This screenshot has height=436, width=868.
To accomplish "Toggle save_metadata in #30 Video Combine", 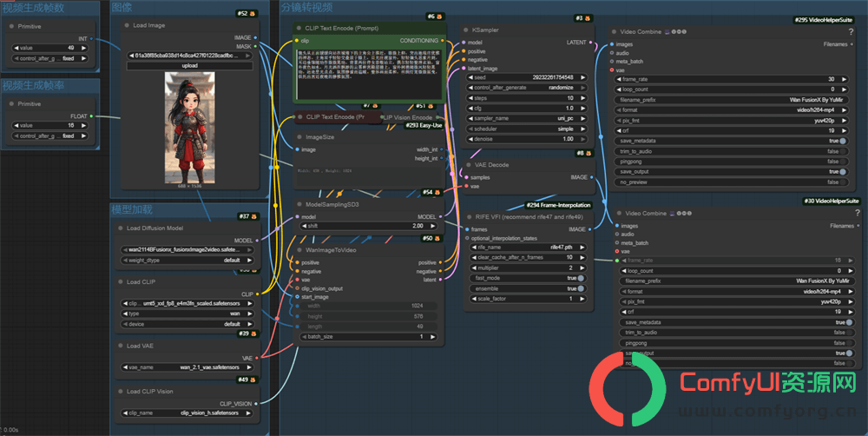I will 849,322.
